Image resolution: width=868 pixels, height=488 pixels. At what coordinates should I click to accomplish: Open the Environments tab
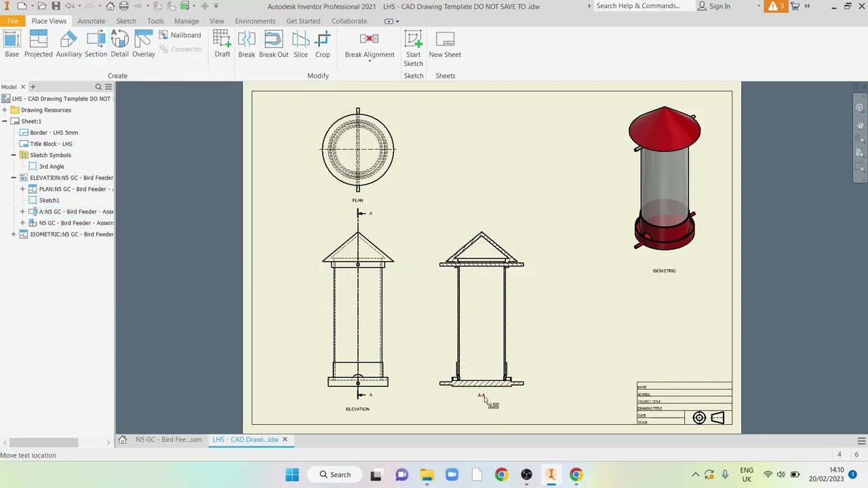click(255, 21)
